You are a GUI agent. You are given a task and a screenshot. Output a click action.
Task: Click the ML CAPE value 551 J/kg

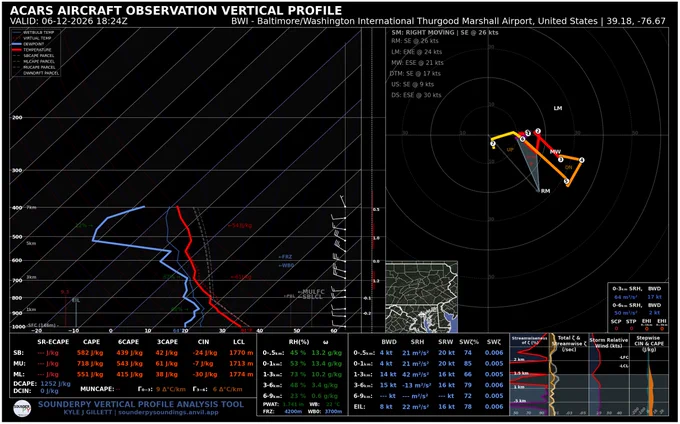coord(91,375)
